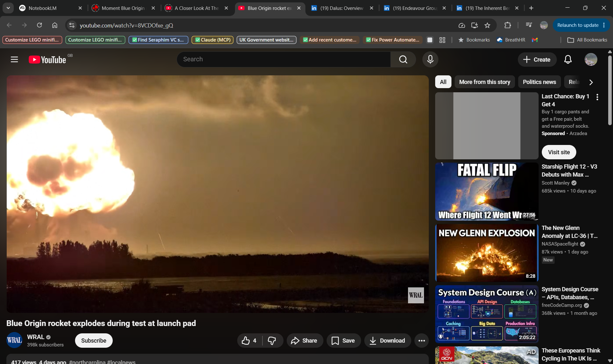Viewport: 613px width, 364px height.
Task: Open site information icon in address bar
Action: (72, 25)
